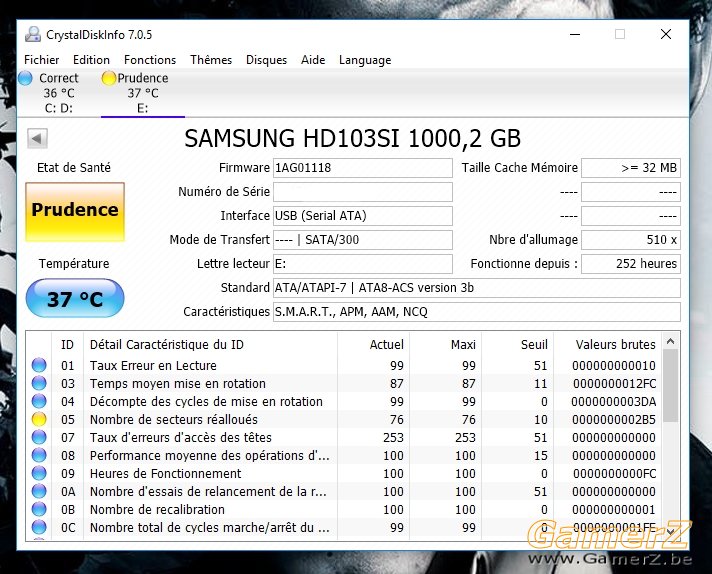Click the status orb of row 01
The height and width of the screenshot is (574, 712).
(39, 365)
